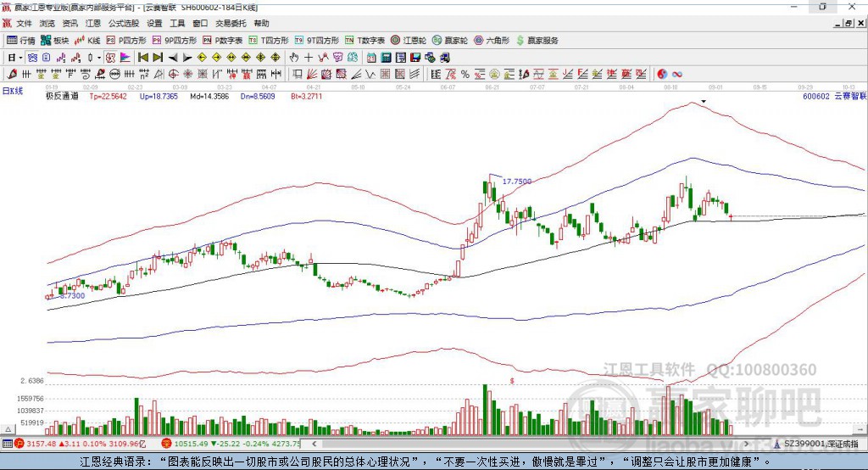This screenshot has width=868, height=470.
Task: Open the 江恩轮 Gann wheel
Action: click(409, 41)
